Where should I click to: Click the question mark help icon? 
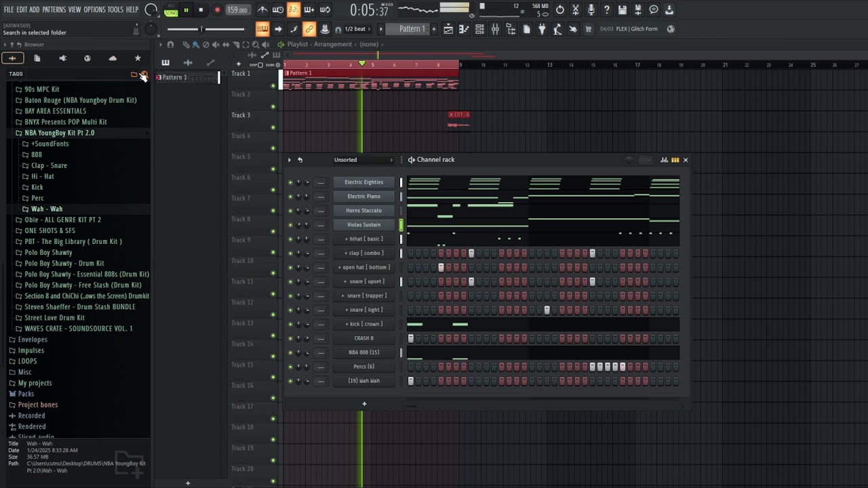pos(607,9)
